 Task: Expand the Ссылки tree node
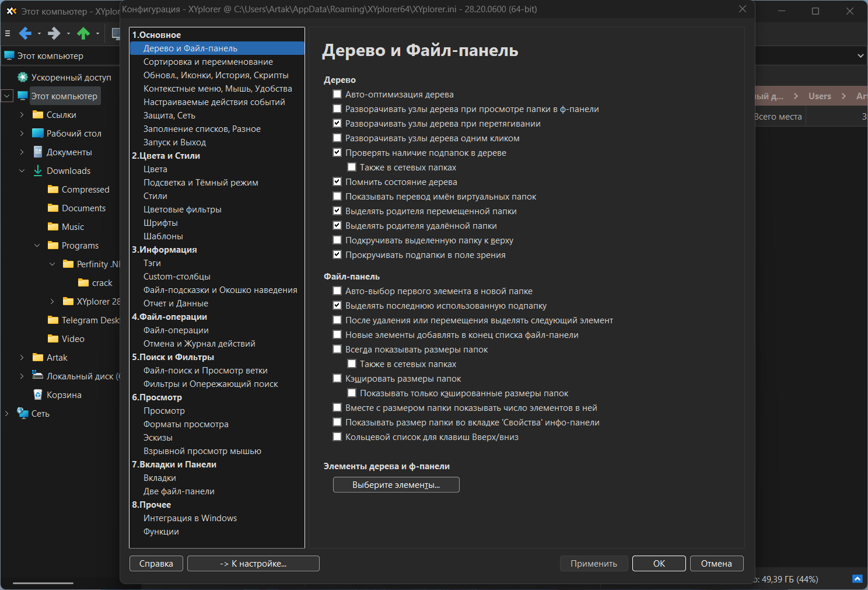tap(22, 114)
